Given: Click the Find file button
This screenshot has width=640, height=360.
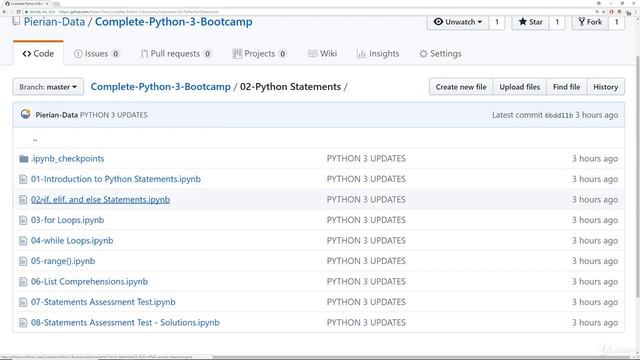Looking at the screenshot, I should coord(566,87).
